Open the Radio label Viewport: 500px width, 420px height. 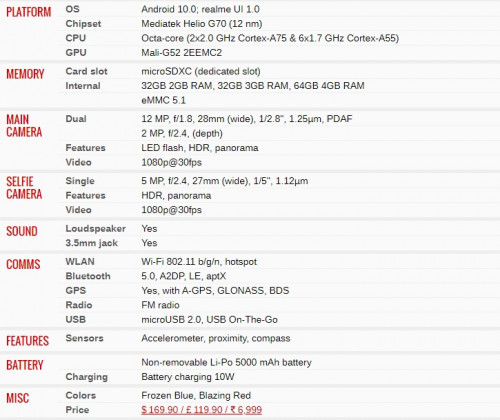tap(79, 305)
